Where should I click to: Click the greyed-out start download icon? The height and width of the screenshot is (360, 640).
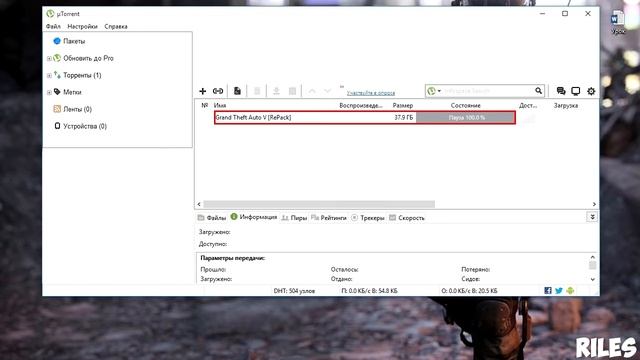click(x=276, y=91)
